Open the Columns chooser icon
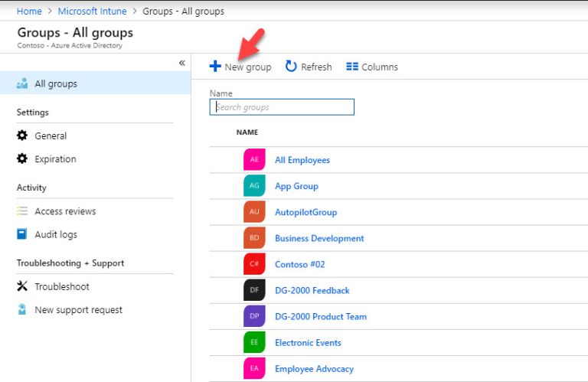 coord(352,67)
